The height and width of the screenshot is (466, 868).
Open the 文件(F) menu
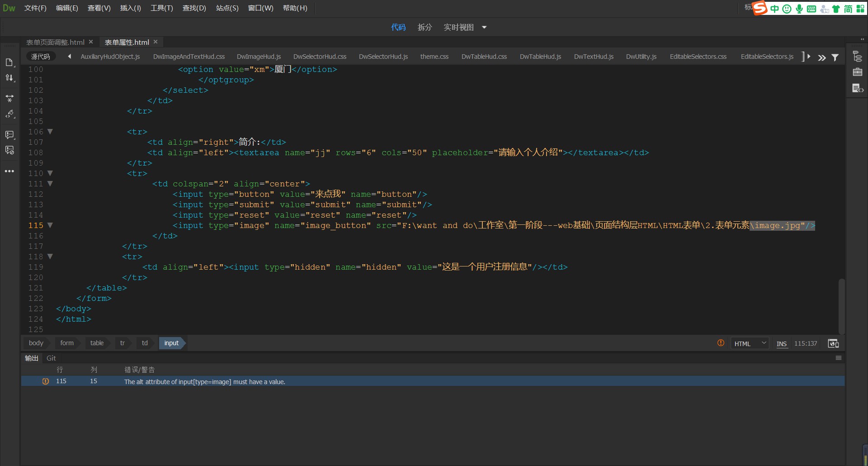pos(35,8)
